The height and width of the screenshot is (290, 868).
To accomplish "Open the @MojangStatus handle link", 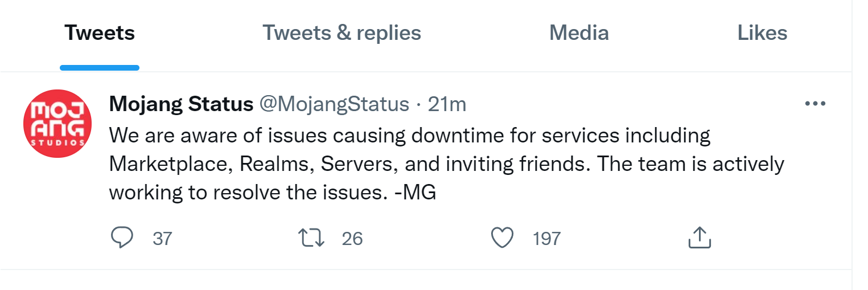I will pyautogui.click(x=334, y=104).
